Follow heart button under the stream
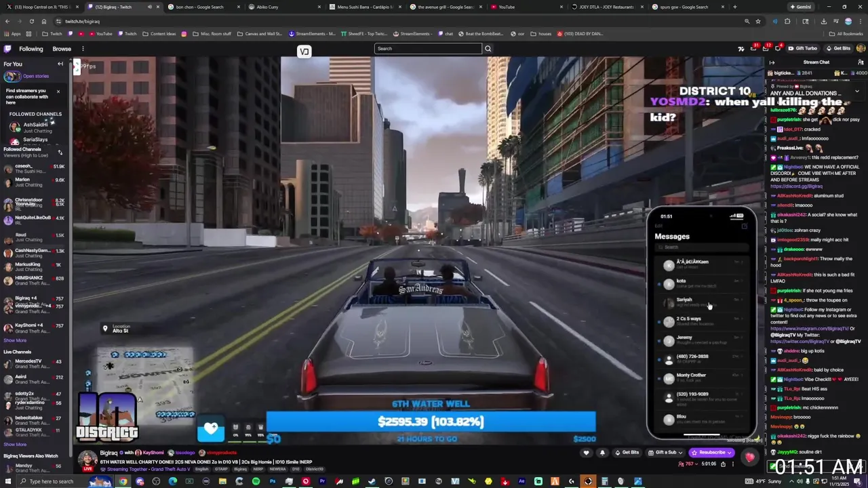This screenshot has height=488, width=868. [x=587, y=453]
